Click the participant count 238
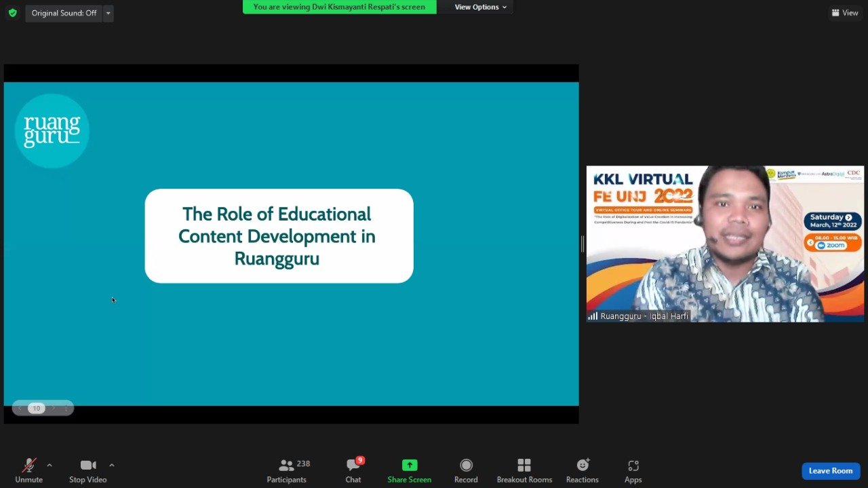 coord(303,464)
